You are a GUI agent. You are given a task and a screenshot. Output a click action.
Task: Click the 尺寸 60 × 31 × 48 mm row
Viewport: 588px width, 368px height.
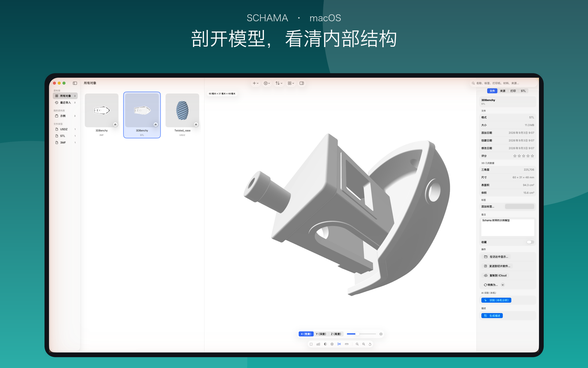(x=507, y=178)
